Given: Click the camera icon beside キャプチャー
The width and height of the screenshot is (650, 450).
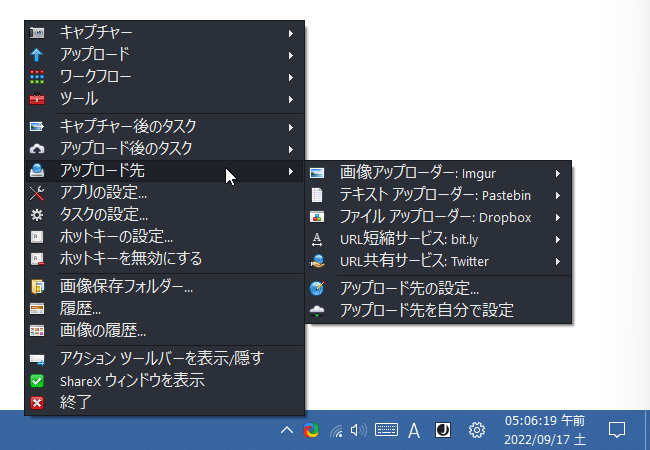Looking at the screenshot, I should [x=37, y=33].
